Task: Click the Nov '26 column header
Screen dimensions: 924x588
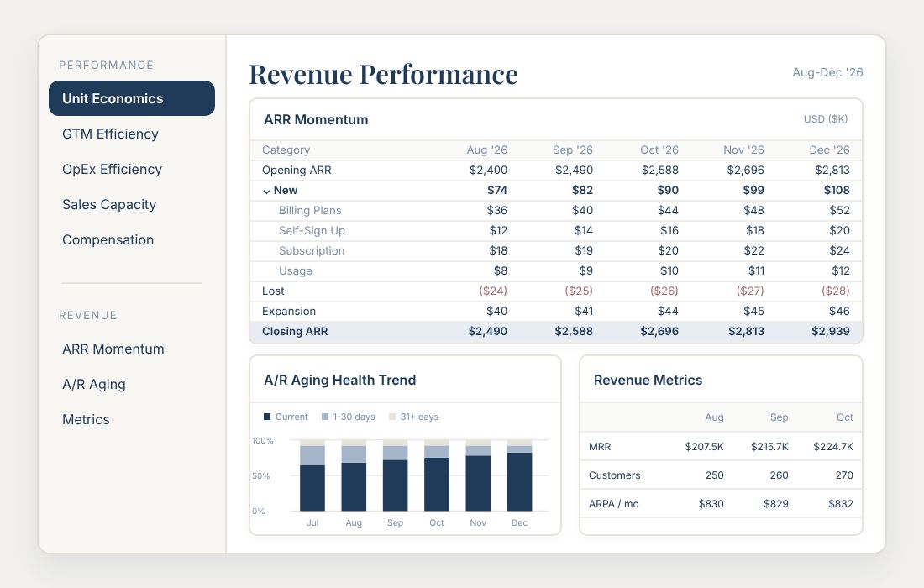Action: (x=743, y=150)
